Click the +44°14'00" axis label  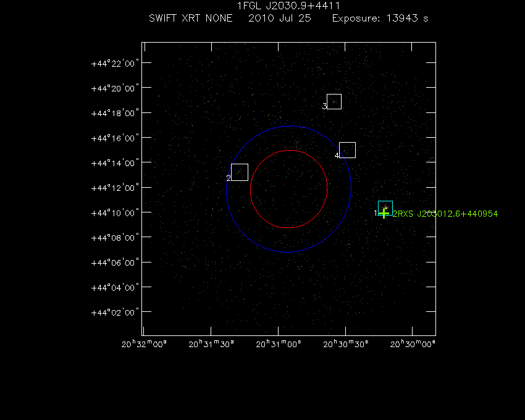point(115,163)
